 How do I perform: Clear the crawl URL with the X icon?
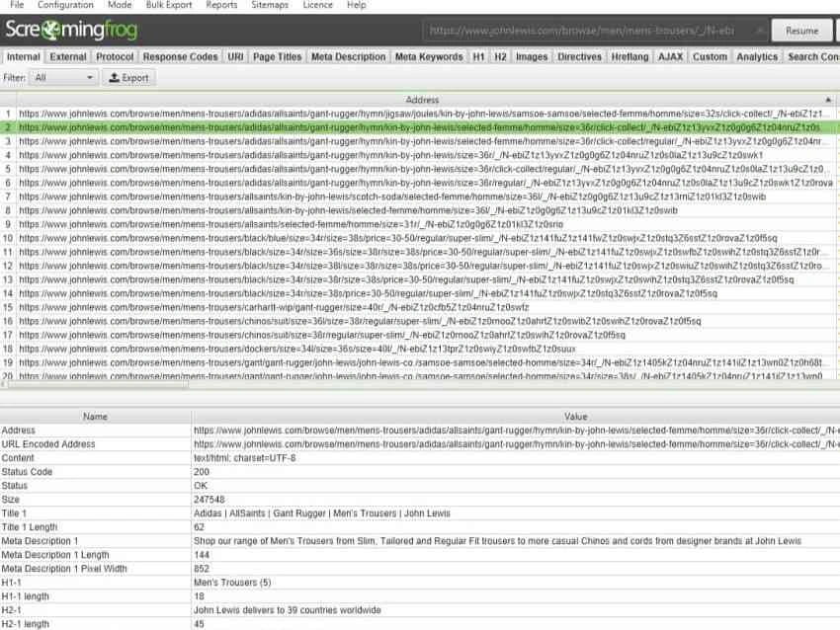tap(759, 31)
